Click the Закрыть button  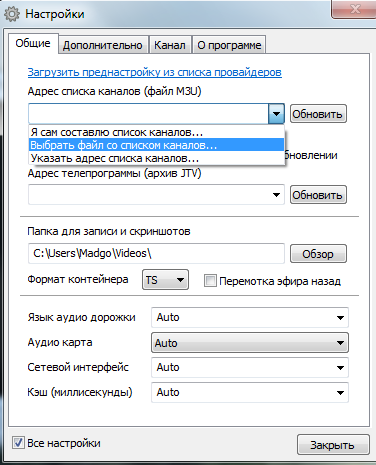click(x=333, y=445)
